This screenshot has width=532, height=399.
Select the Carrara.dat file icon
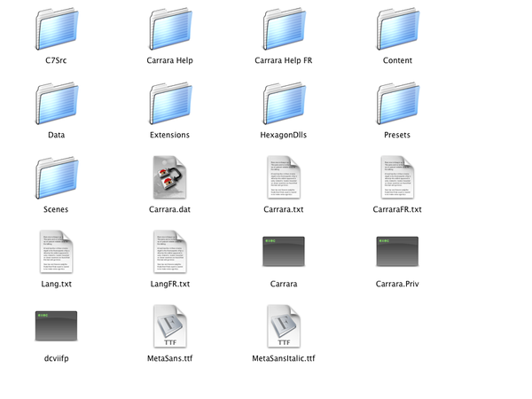(169, 177)
